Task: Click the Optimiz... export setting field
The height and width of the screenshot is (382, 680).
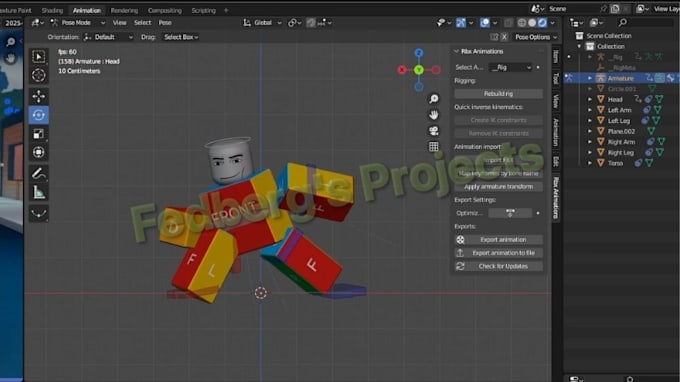Action: click(x=510, y=213)
